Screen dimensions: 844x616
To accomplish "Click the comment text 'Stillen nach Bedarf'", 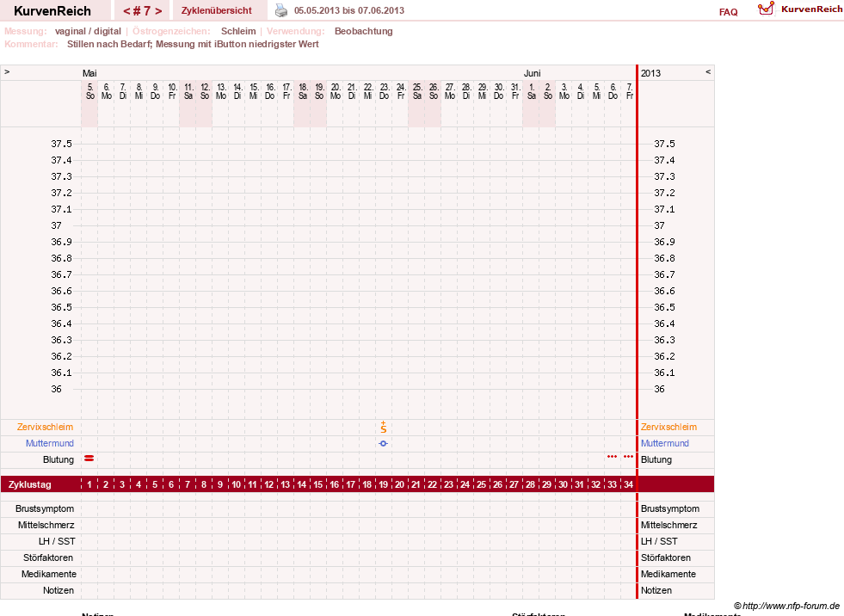I will [110, 44].
